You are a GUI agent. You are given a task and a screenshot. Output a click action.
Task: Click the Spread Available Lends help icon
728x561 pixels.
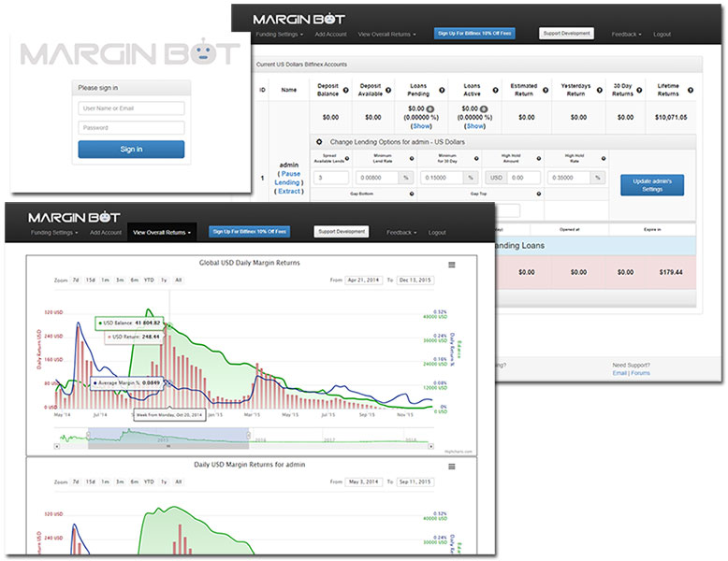point(347,159)
